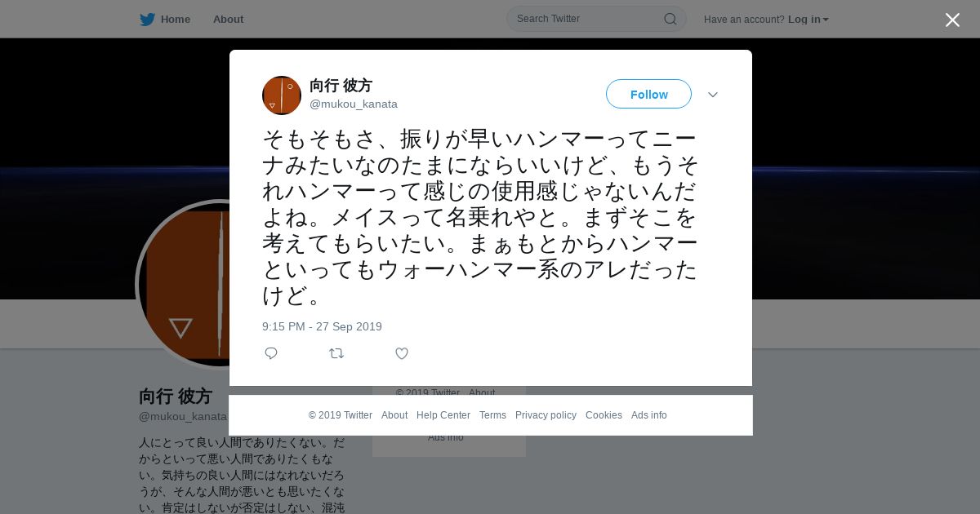Click the search magnifier icon
This screenshot has width=980, height=514.
(670, 19)
